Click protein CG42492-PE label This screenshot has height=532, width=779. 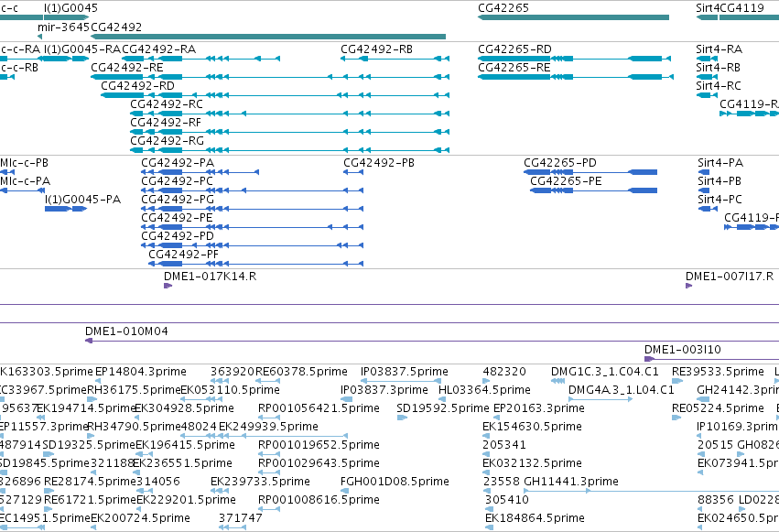[177, 218]
